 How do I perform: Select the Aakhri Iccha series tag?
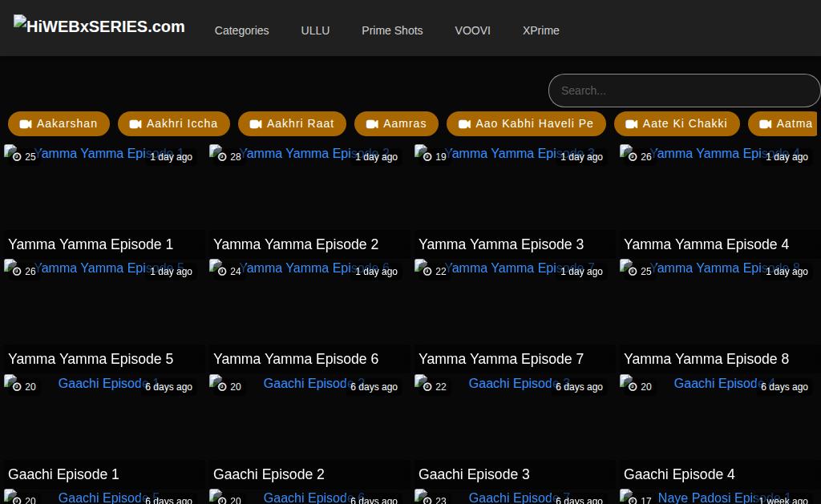(174, 123)
